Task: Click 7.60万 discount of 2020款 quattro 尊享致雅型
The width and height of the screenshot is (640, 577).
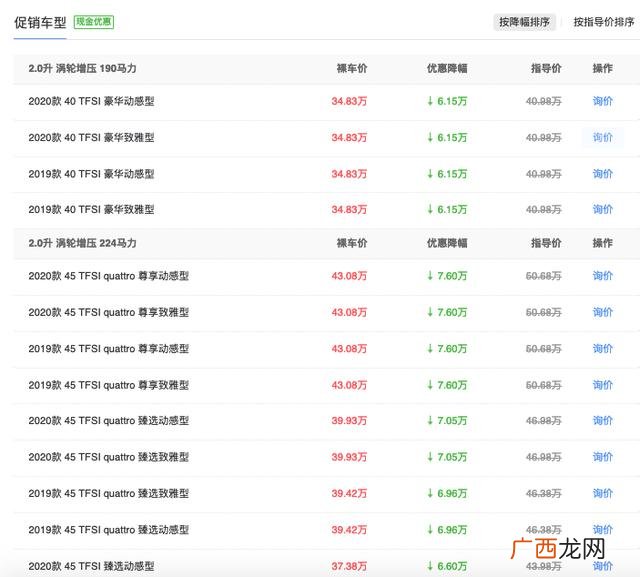Action: [x=447, y=312]
